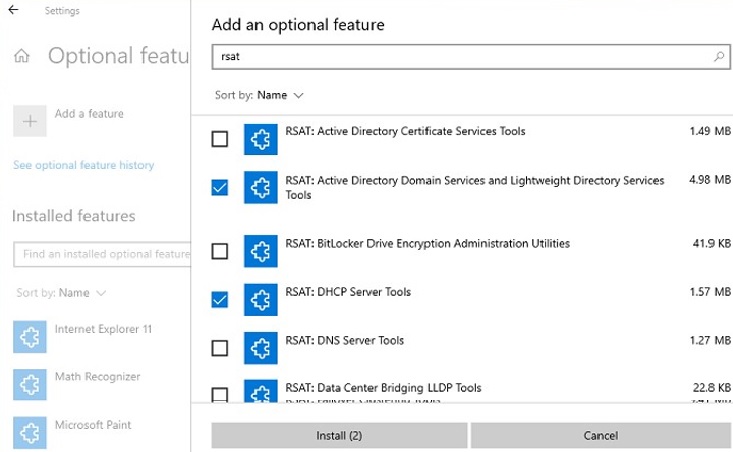Click the RSAT DNS Server Tools icon
This screenshot has height=452, width=733.
(260, 348)
